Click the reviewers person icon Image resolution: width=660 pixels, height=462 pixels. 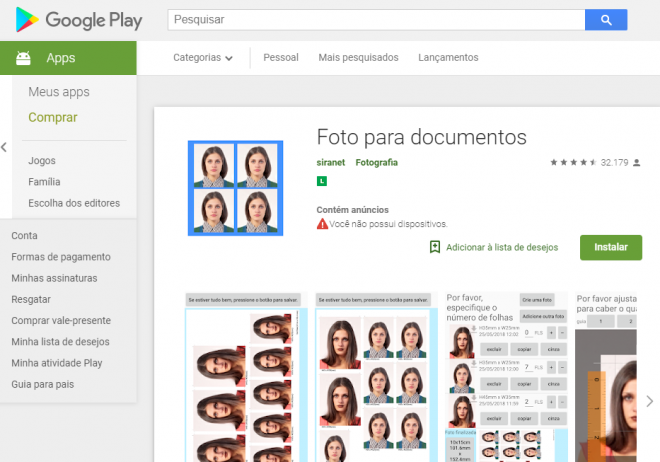click(636, 162)
